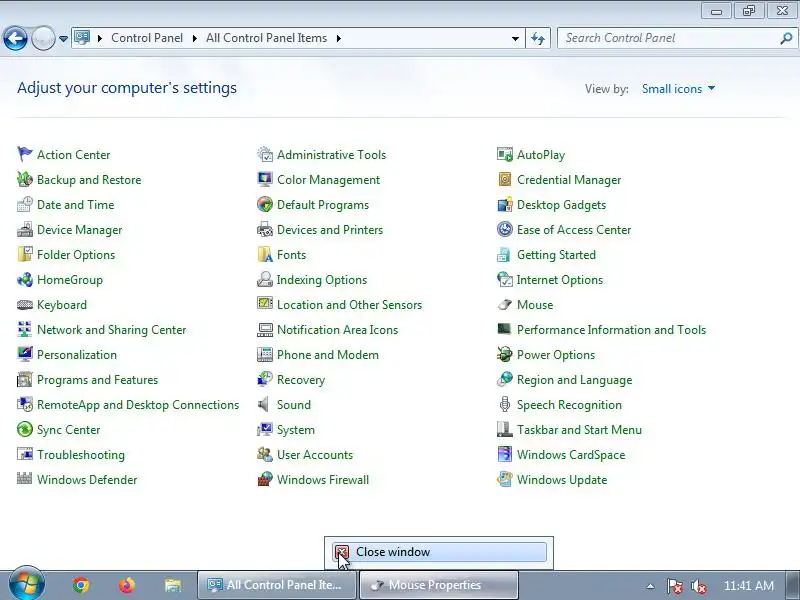Screen dimensions: 800x600
Task: Click the Devices and Printers icon
Action: [x=265, y=229]
